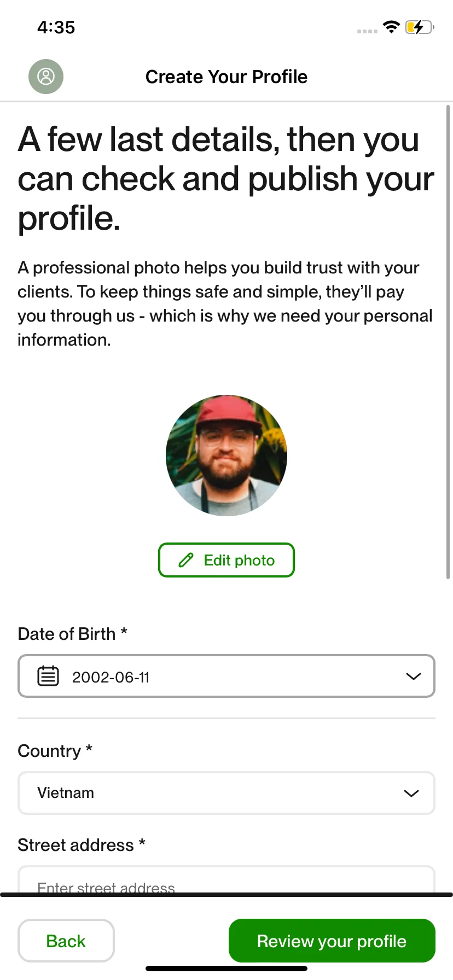Image resolution: width=453 pixels, height=980 pixels.
Task: Tap the calendar icon in Date of Birth
Action: tap(48, 676)
